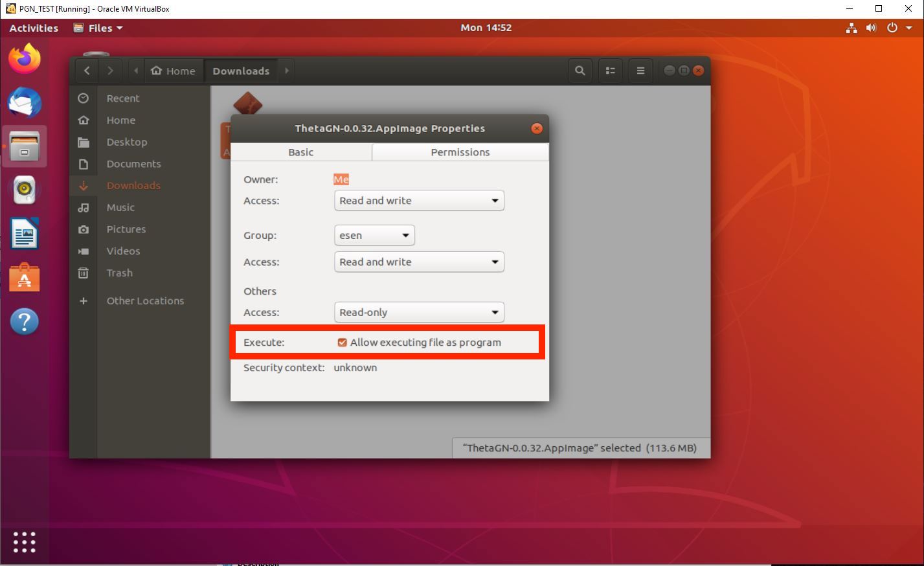
Task: Click the left path bar scroll arrow
Action: point(135,71)
